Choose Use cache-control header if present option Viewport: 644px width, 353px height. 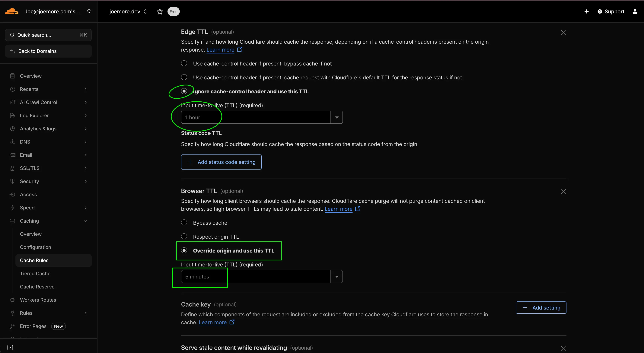[x=184, y=63]
